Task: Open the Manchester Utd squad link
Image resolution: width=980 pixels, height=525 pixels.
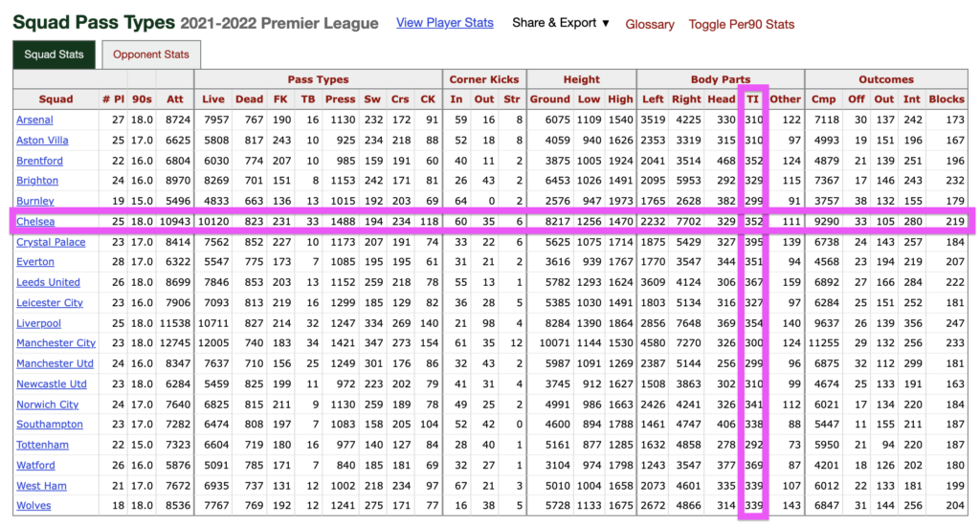Action: click(x=55, y=363)
